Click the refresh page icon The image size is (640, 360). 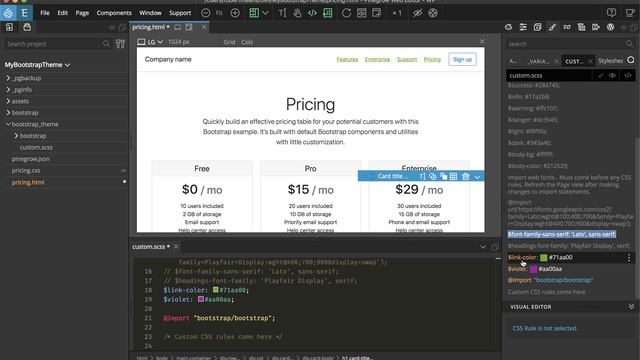click(x=346, y=13)
